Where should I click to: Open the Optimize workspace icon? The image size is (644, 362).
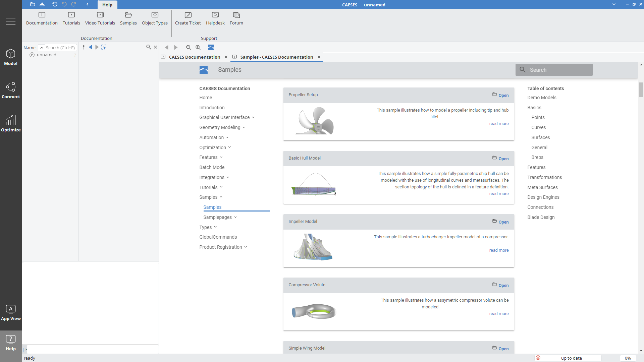(x=11, y=124)
